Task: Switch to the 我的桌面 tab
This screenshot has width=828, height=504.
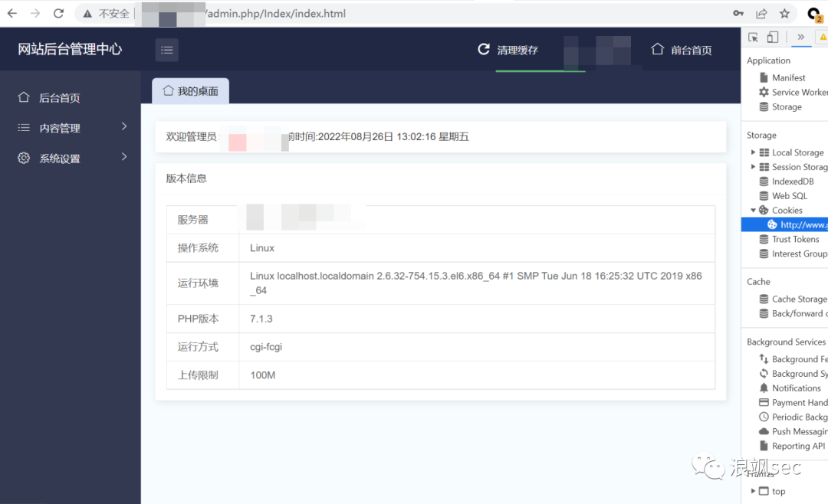Action: click(191, 91)
